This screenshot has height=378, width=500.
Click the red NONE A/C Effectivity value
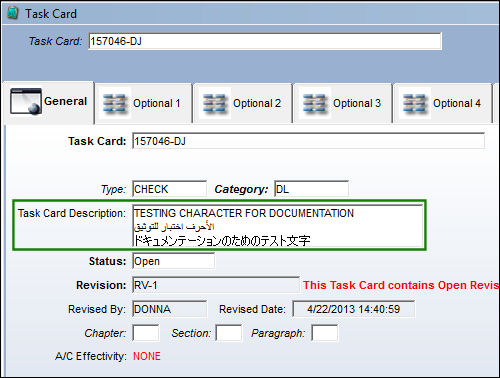(147, 356)
